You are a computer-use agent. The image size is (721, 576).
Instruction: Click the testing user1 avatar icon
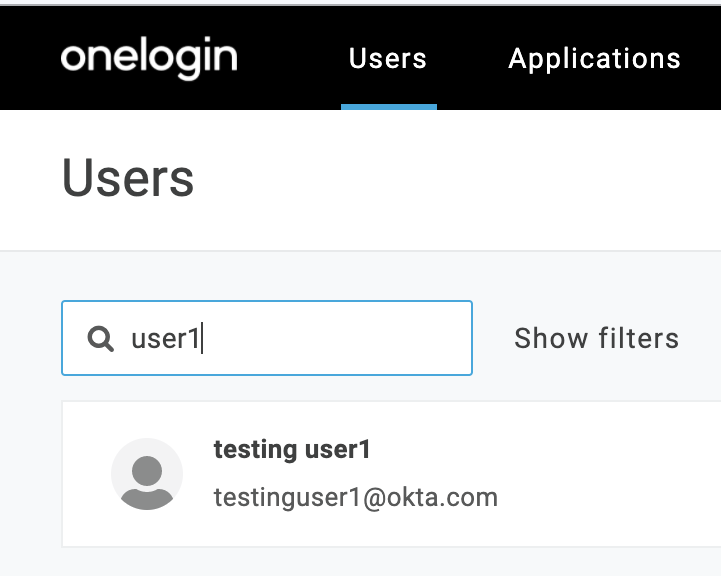pos(147,474)
